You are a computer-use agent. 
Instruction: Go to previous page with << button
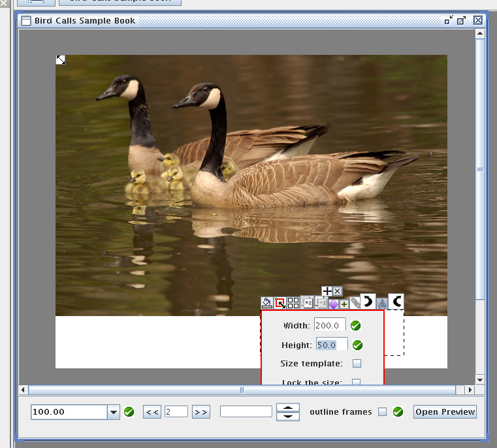coord(152,412)
